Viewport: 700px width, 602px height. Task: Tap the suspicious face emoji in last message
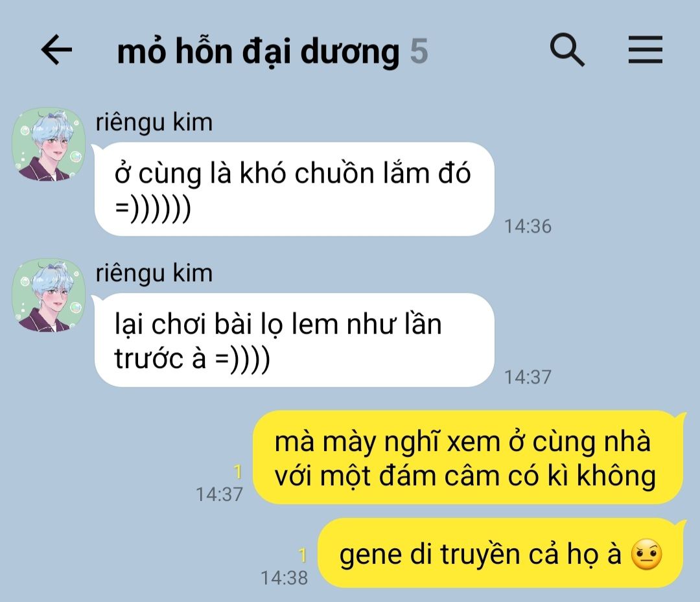pyautogui.click(x=646, y=554)
